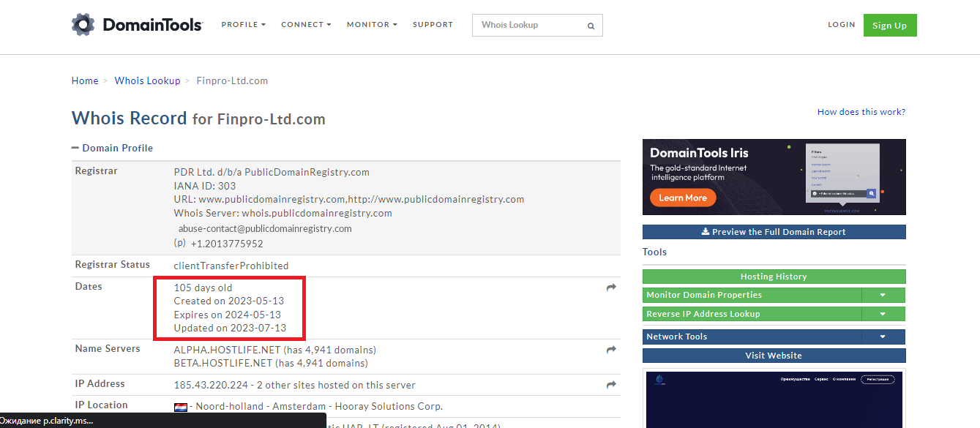
Task: Click Learn More in DomainTools Iris ad
Action: (683, 198)
